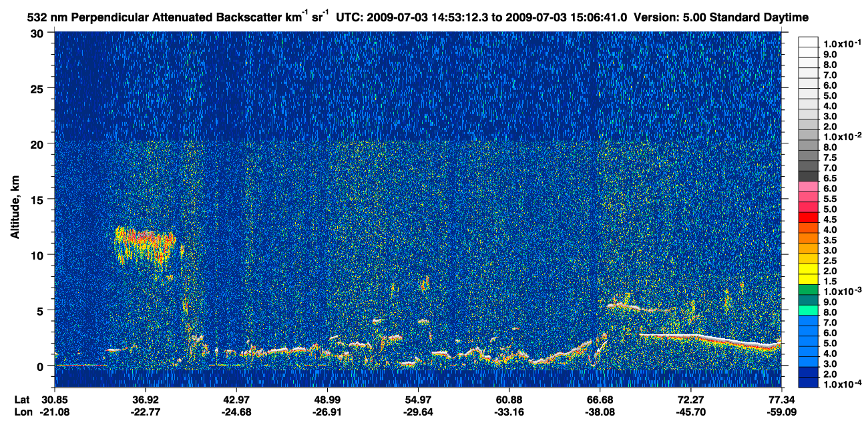The image size is (868, 445).
Task: Select latitude value 42.97
Action: [x=236, y=400]
